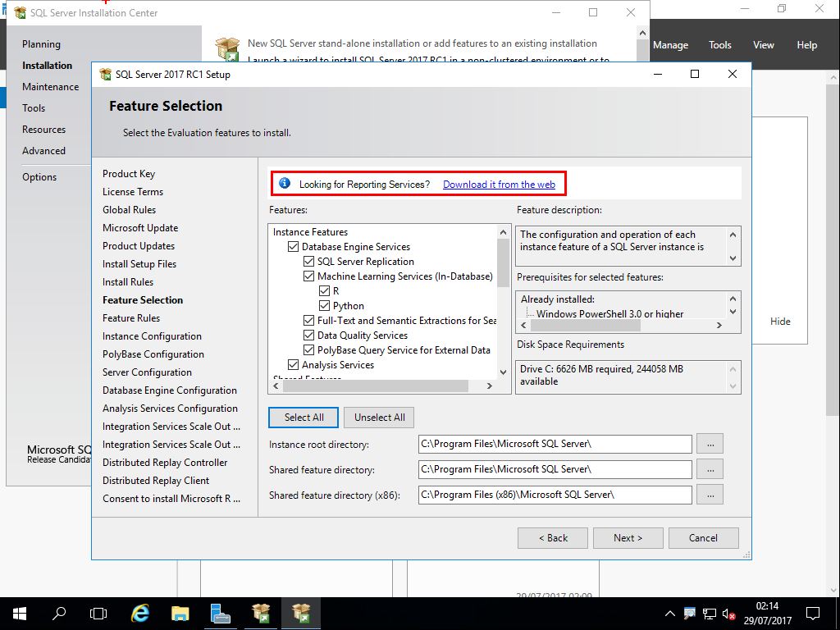The width and height of the screenshot is (840, 630).
Task: Open the Windows Start menu
Action: click(x=19, y=613)
